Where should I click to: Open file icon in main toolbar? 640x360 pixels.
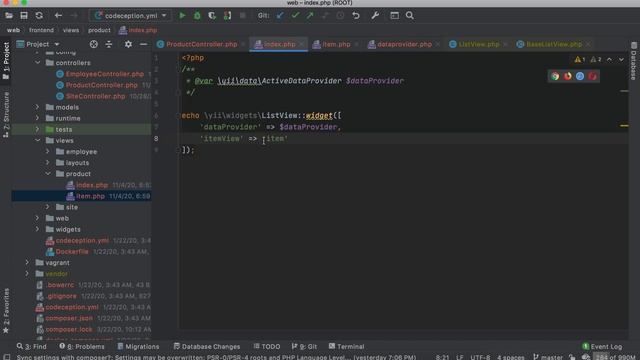pyautogui.click(x=9, y=16)
